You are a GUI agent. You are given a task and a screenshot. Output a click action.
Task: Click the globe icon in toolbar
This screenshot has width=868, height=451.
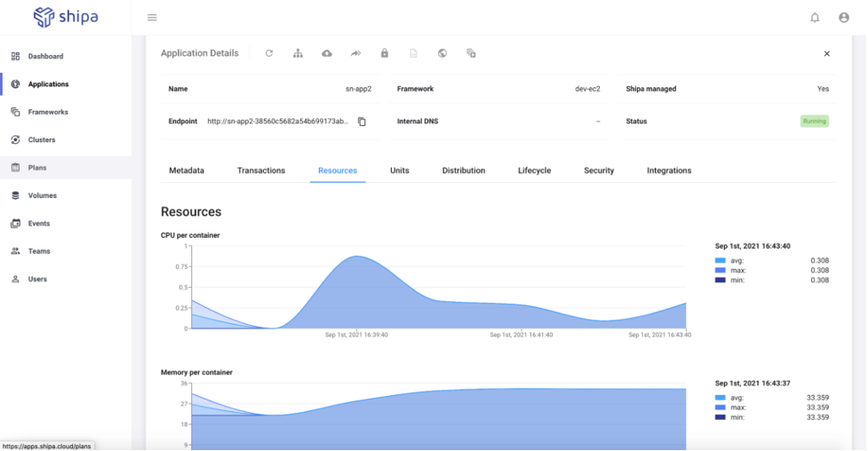[x=442, y=53]
